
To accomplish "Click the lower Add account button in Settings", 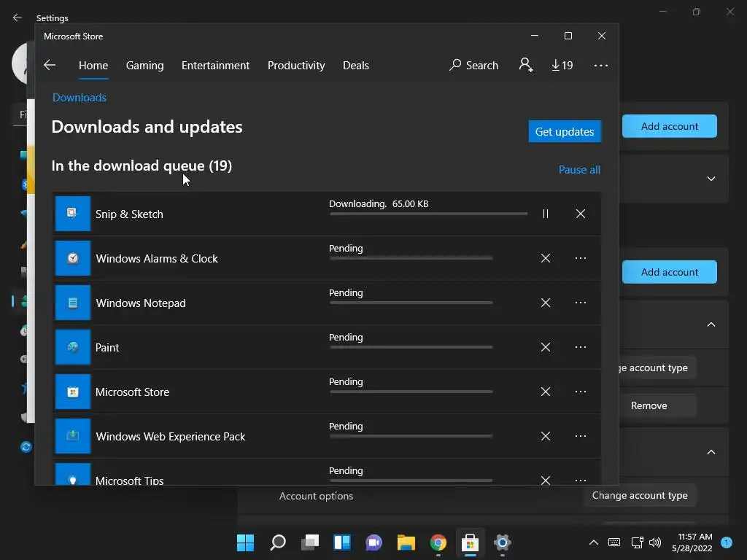I will [x=670, y=272].
